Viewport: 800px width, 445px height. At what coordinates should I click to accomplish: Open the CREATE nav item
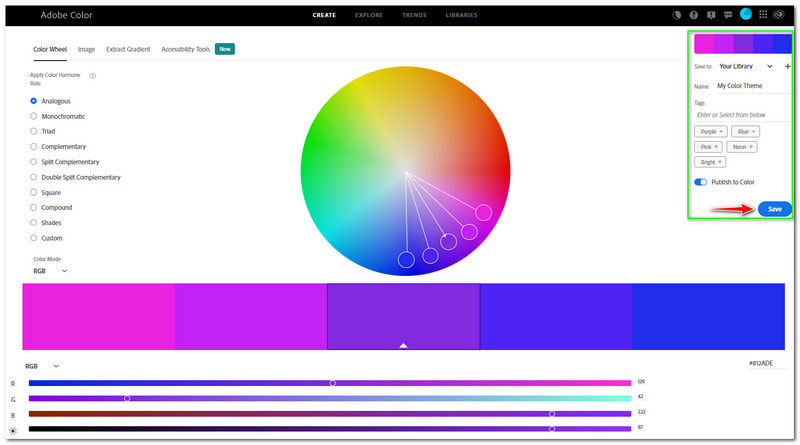324,15
